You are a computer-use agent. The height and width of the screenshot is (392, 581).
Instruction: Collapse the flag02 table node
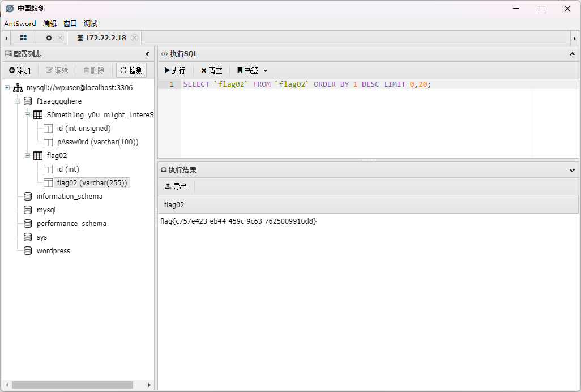pyautogui.click(x=27, y=156)
